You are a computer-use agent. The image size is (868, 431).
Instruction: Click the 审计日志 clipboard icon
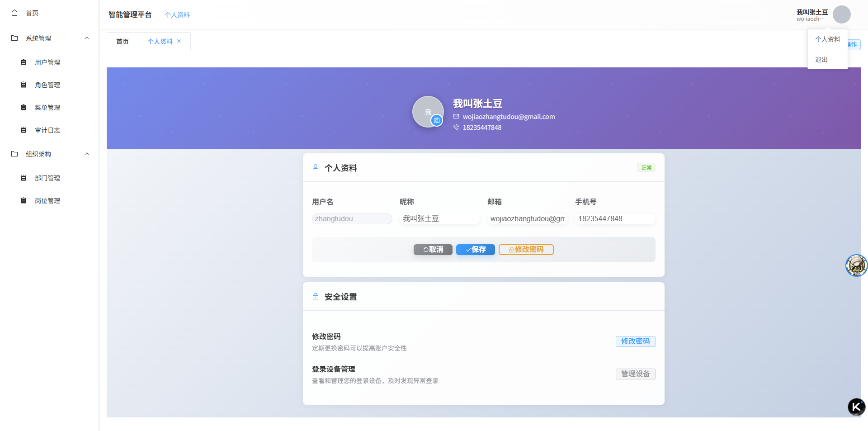pos(24,130)
